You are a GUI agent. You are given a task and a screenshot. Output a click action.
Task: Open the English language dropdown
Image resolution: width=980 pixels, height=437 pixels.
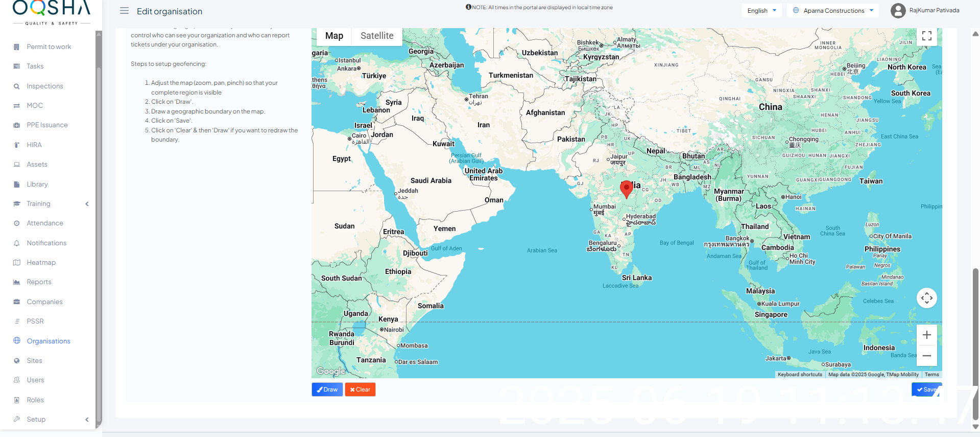(x=761, y=11)
